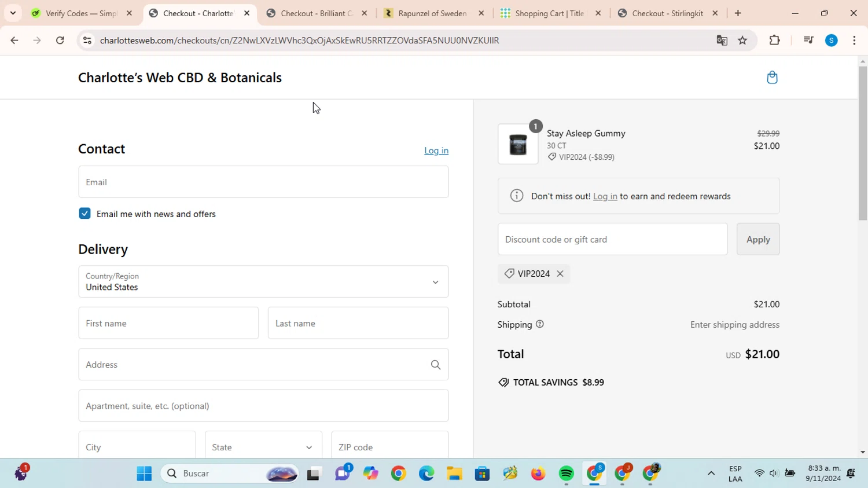Close the Checkout - Stirlingkit tab
The width and height of the screenshot is (868, 488).
click(x=715, y=13)
